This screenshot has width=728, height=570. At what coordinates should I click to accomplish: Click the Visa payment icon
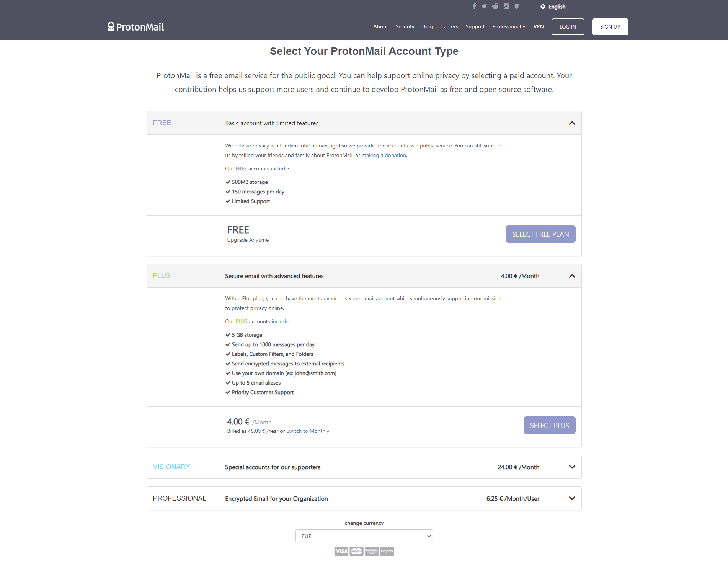pos(341,551)
